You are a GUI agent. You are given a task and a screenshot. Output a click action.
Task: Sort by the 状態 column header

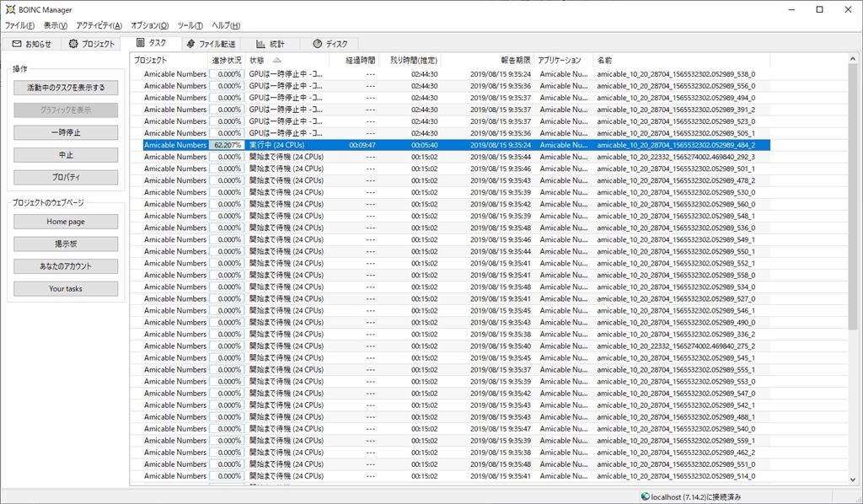pos(287,60)
